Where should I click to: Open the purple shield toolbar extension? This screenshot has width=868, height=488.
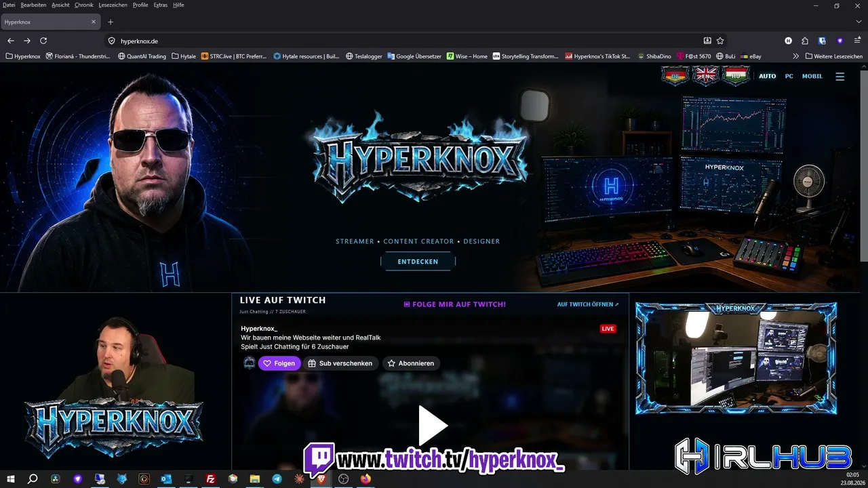840,41
